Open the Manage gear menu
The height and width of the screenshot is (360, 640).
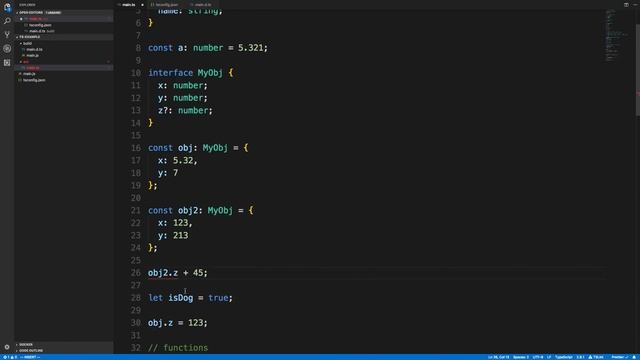tap(7, 347)
